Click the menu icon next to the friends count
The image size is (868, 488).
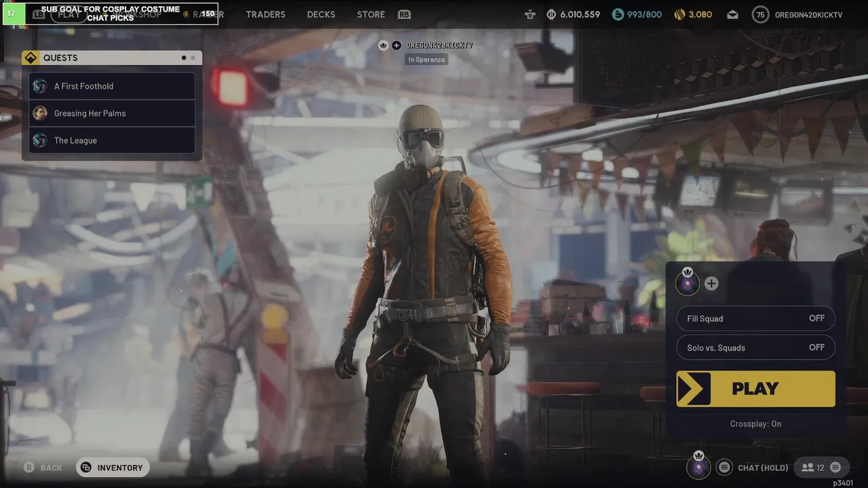[x=835, y=467]
